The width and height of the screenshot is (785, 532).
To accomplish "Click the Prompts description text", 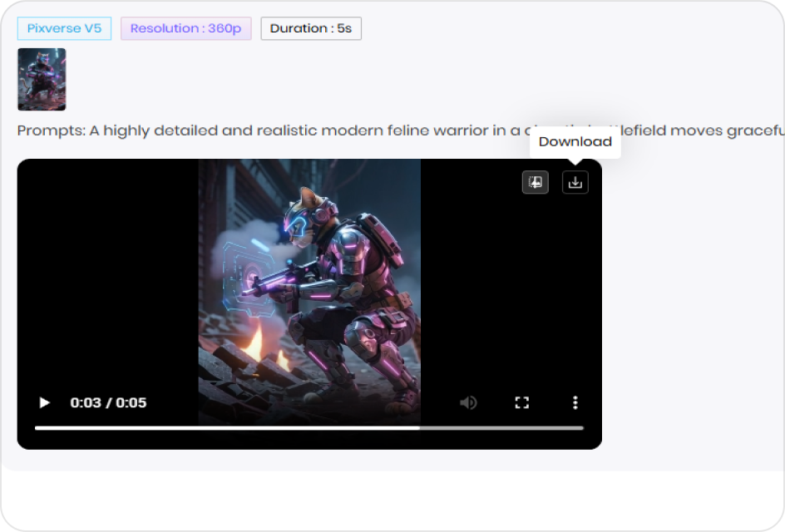I will click(401, 131).
